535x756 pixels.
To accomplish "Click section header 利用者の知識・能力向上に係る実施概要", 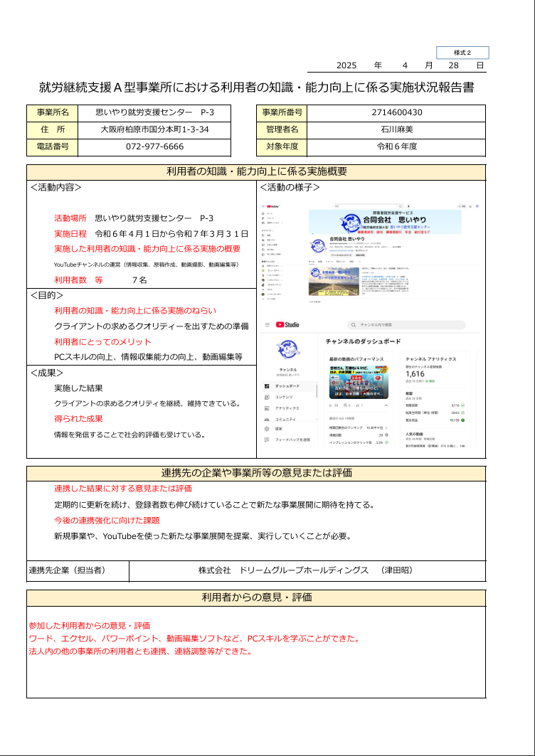I will 256,172.
